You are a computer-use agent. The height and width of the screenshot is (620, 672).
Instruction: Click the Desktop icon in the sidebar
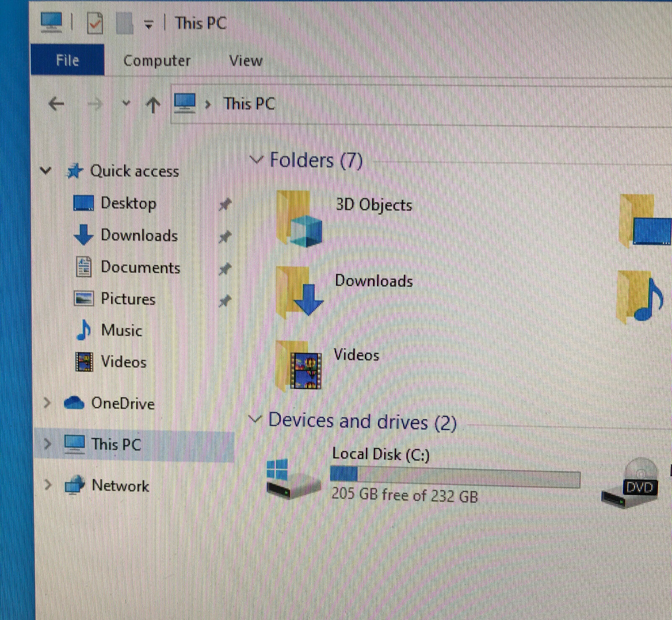click(x=83, y=203)
